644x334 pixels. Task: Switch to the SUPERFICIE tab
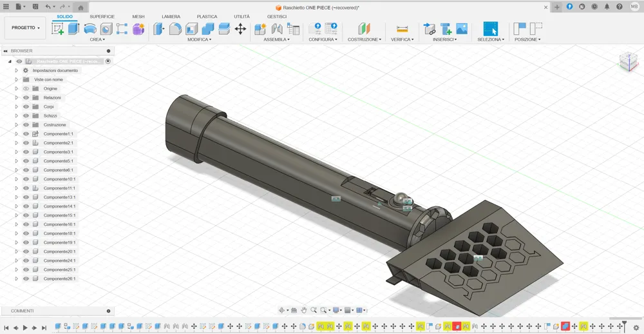click(102, 17)
